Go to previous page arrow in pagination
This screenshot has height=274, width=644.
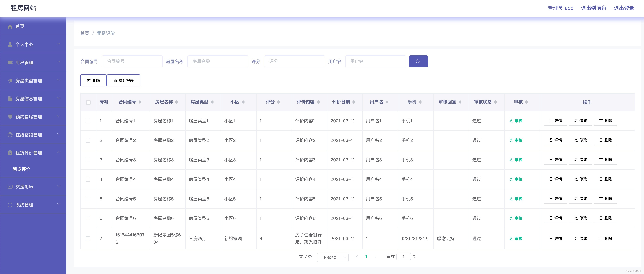357,256
